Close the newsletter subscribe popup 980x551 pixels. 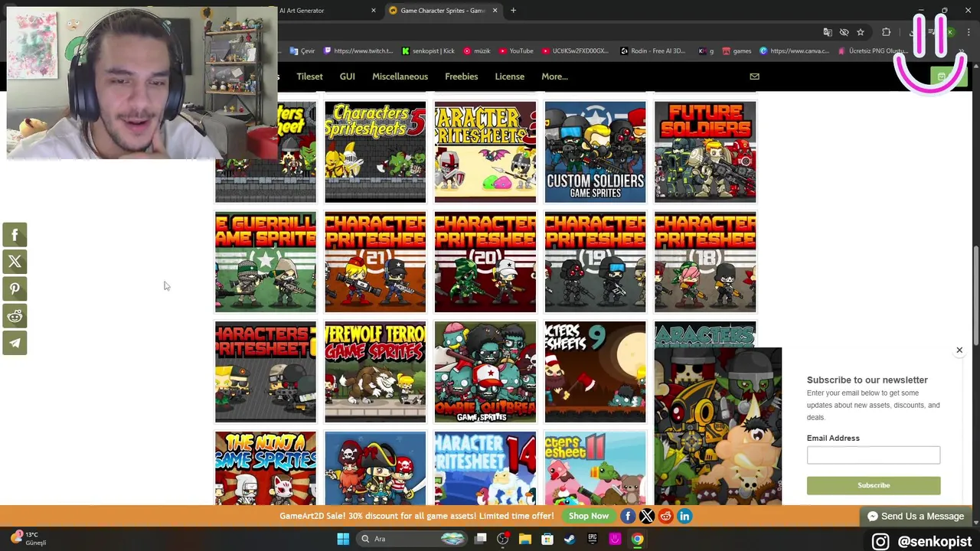pyautogui.click(x=959, y=350)
